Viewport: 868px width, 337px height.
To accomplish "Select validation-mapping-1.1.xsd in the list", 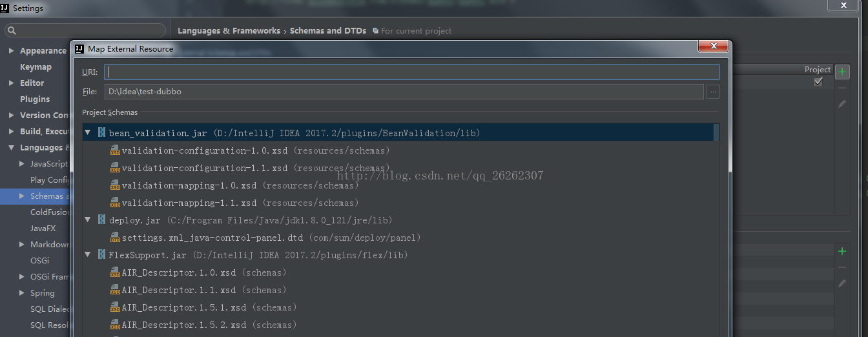I will [189, 203].
